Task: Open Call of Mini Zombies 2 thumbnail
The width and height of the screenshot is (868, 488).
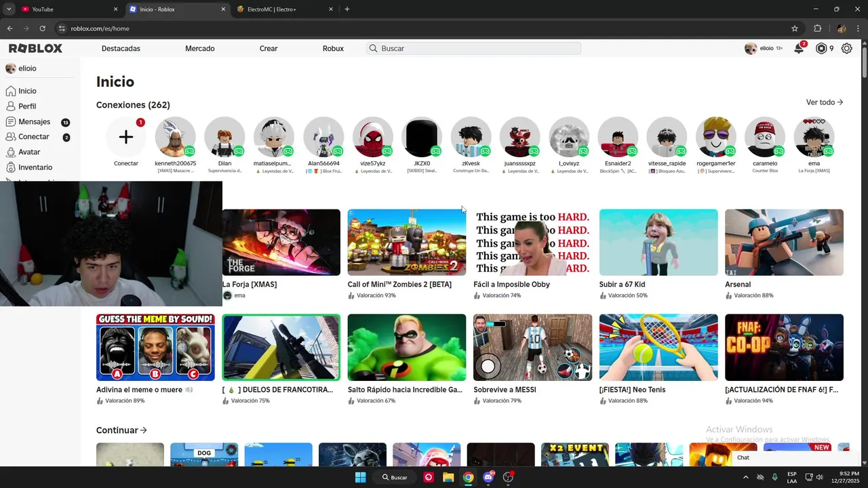Action: (x=407, y=242)
